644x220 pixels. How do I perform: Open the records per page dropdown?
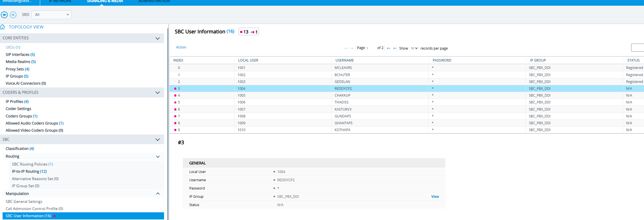(414, 48)
